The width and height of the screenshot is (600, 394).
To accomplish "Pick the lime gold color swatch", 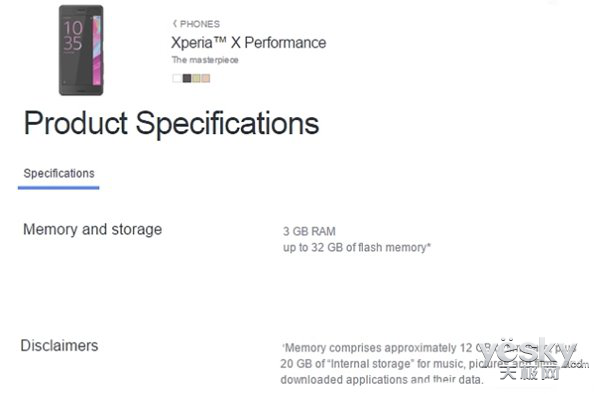I will [196, 78].
